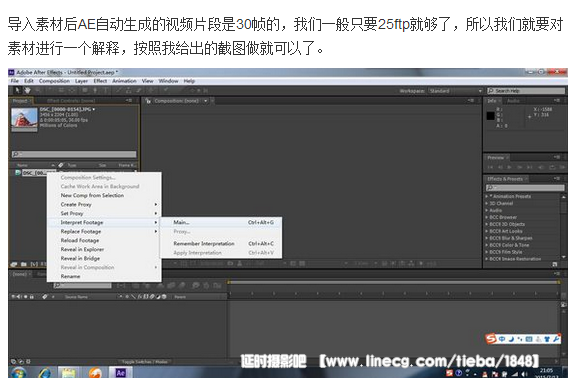Screen dimensions: 574x378
Task: Open the Workspace Standard dropdown
Action: (x=455, y=91)
